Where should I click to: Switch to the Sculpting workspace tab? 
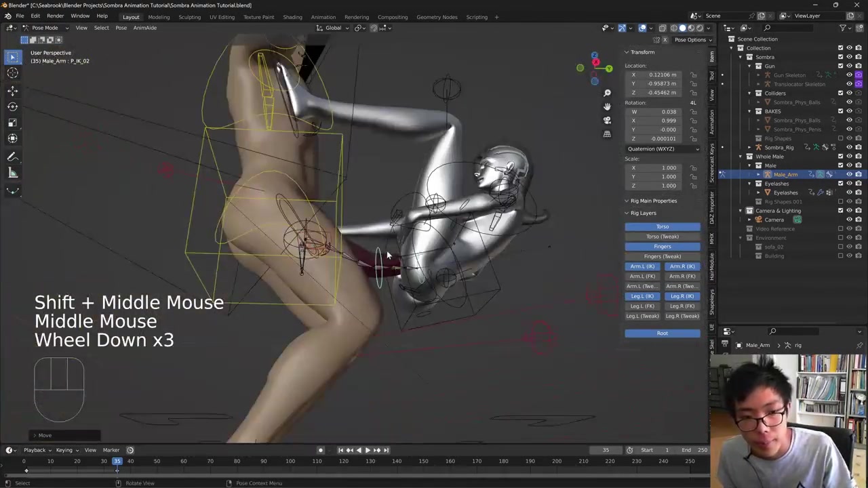[189, 17]
